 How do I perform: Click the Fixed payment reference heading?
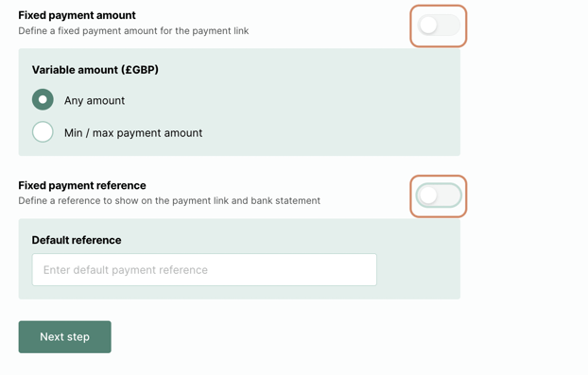[82, 185]
